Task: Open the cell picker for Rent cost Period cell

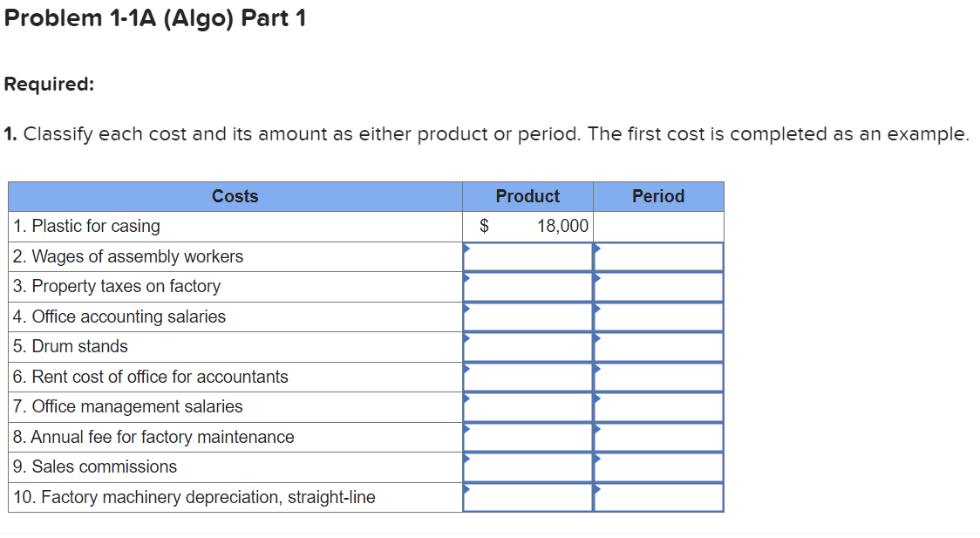Action: [x=658, y=376]
